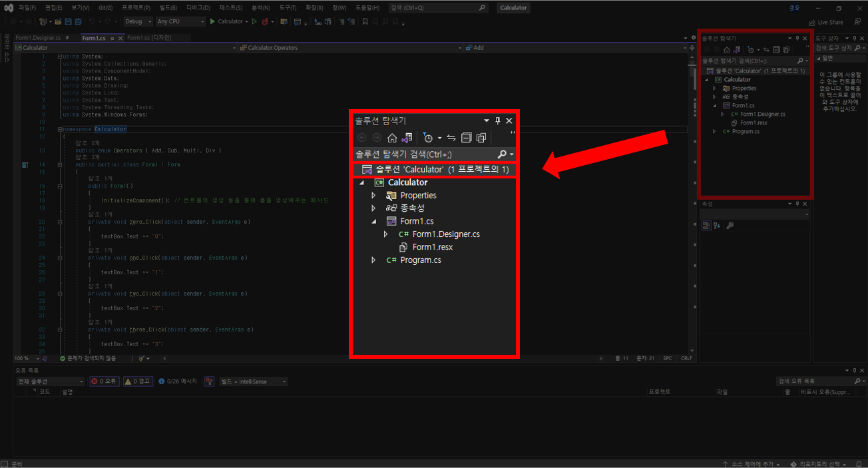
Task: Click the Save All icon
Action: tap(79, 21)
